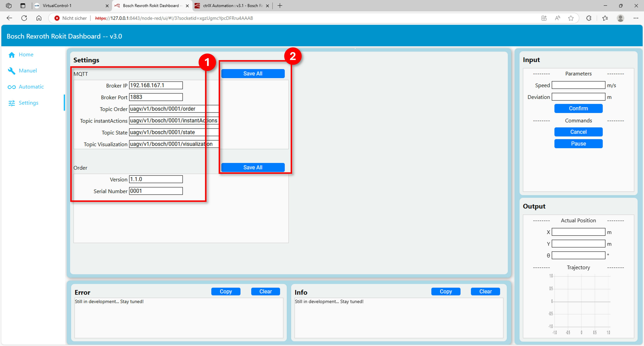Image resolution: width=644 pixels, height=346 pixels.
Task: Open the workspaces icon in title bar
Action: pos(9,6)
